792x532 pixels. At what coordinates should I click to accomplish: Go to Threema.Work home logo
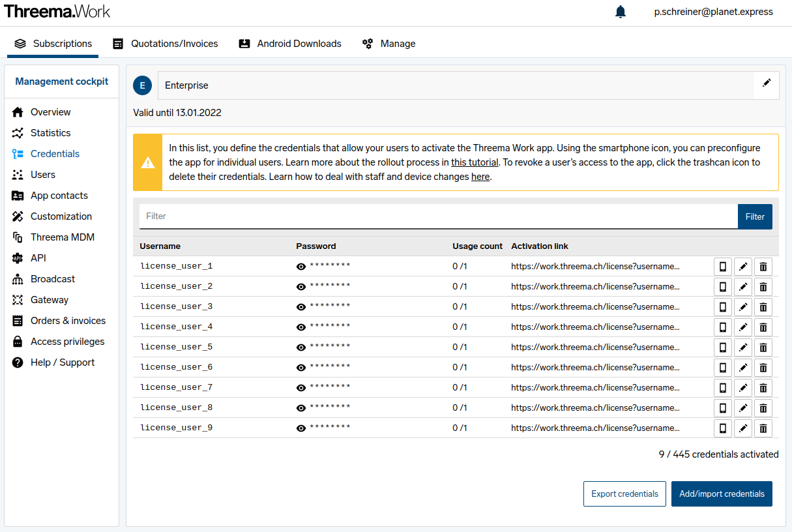[x=57, y=11]
